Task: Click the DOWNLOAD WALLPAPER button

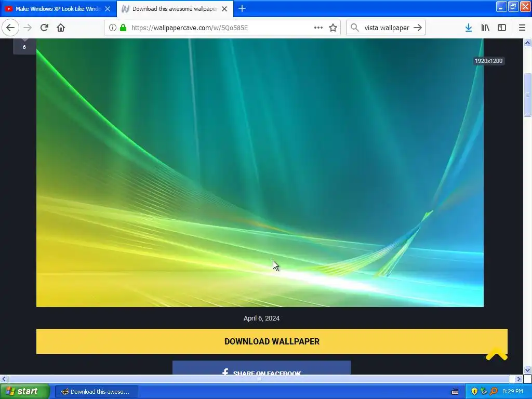Action: pyautogui.click(x=272, y=341)
